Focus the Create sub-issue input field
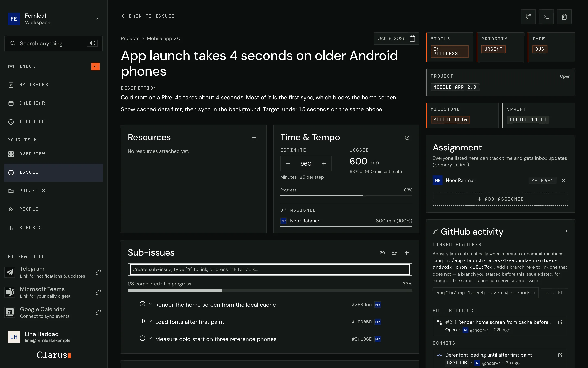Viewport: 588px width, 368px height. point(270,269)
